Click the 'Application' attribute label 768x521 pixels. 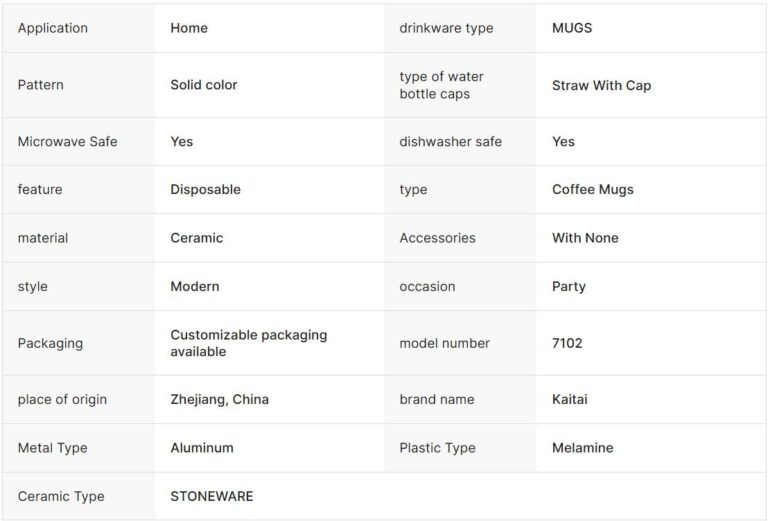point(53,28)
